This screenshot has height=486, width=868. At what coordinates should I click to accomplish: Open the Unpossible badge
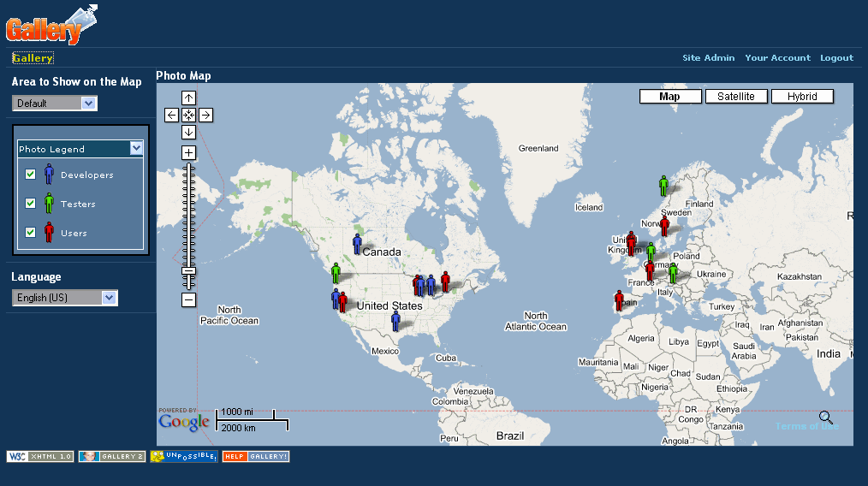[x=184, y=456]
